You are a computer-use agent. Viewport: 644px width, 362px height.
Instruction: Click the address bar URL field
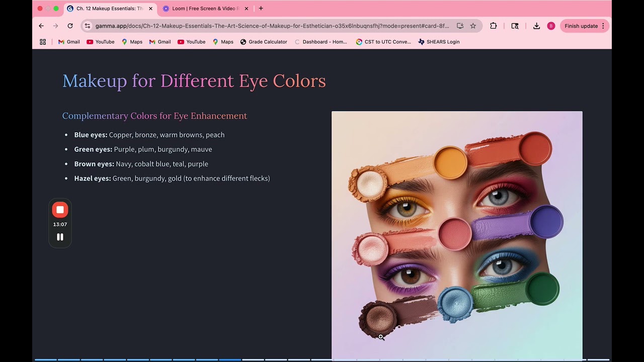tap(272, 26)
